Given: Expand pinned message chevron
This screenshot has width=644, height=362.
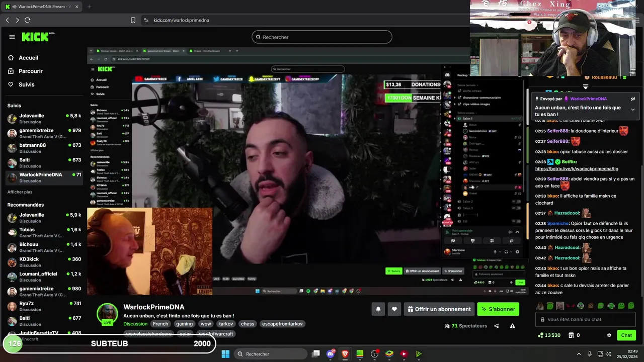Looking at the screenshot, I should (633, 110).
